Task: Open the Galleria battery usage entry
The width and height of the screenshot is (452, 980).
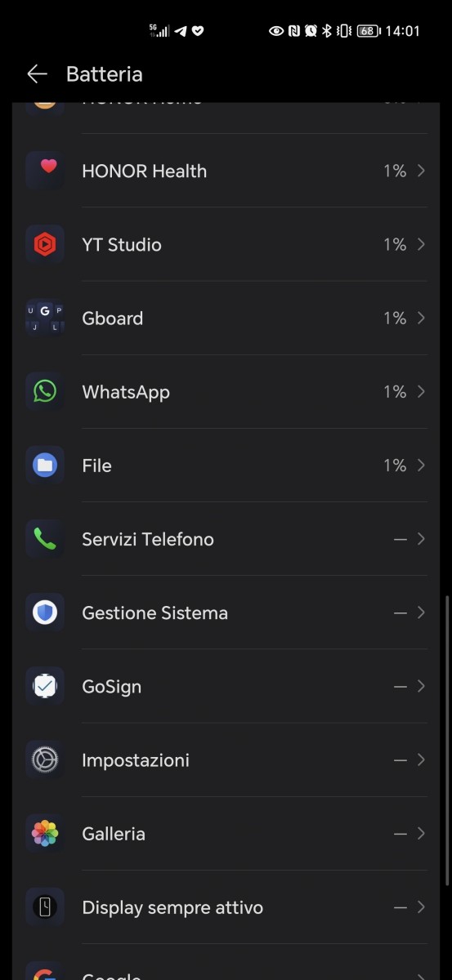Action: tap(226, 833)
